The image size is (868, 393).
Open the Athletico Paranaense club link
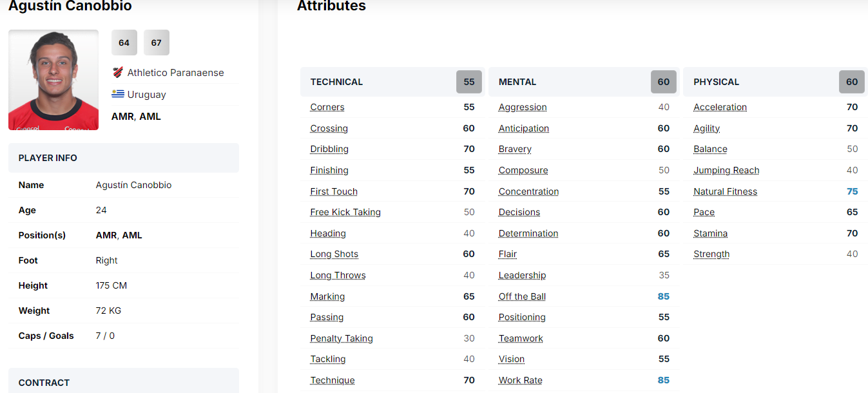[x=175, y=73]
